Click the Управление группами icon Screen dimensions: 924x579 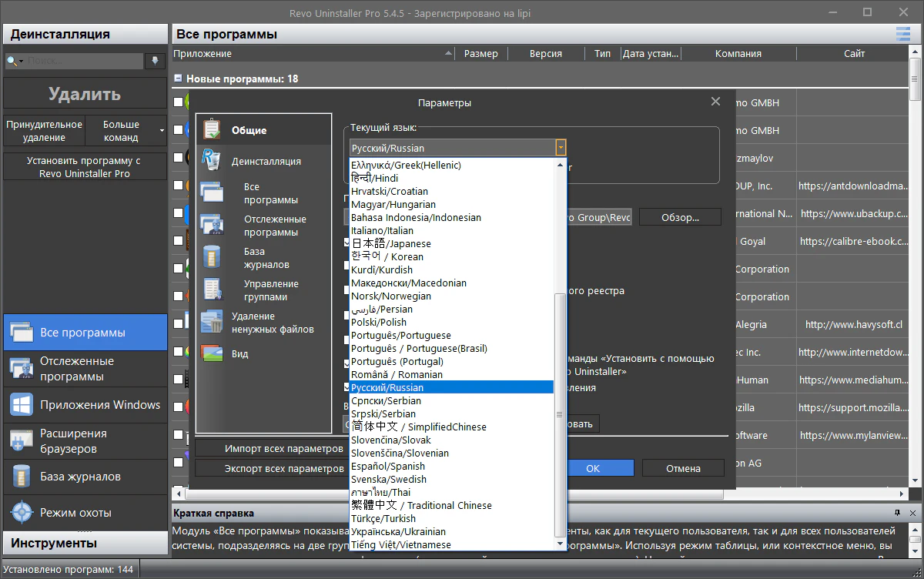212,289
